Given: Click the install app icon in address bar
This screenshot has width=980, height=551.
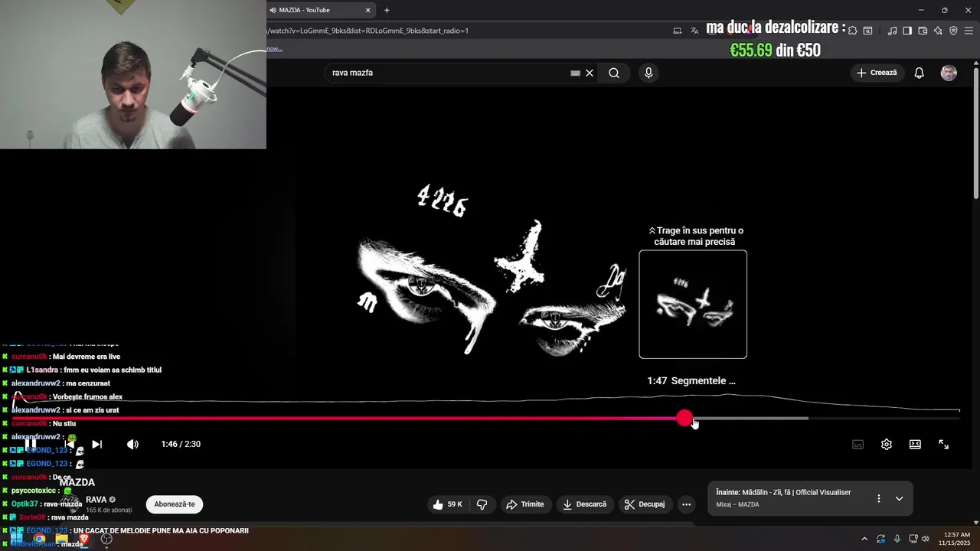Looking at the screenshot, I should pyautogui.click(x=677, y=31).
